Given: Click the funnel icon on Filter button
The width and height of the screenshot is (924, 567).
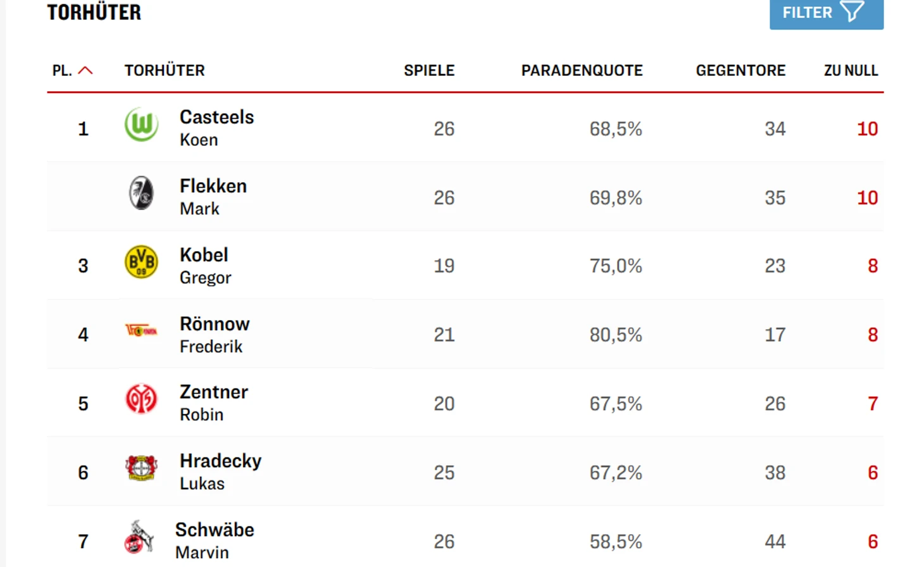Looking at the screenshot, I should point(852,12).
